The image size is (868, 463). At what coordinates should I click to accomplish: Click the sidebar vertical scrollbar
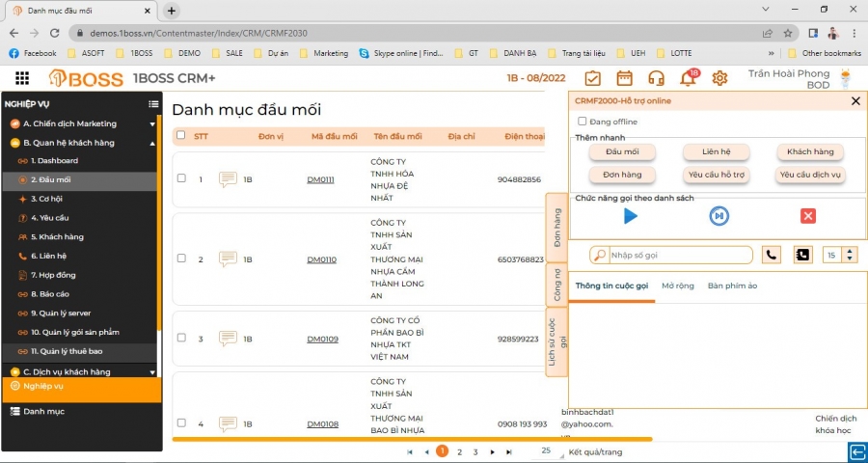[x=159, y=222]
